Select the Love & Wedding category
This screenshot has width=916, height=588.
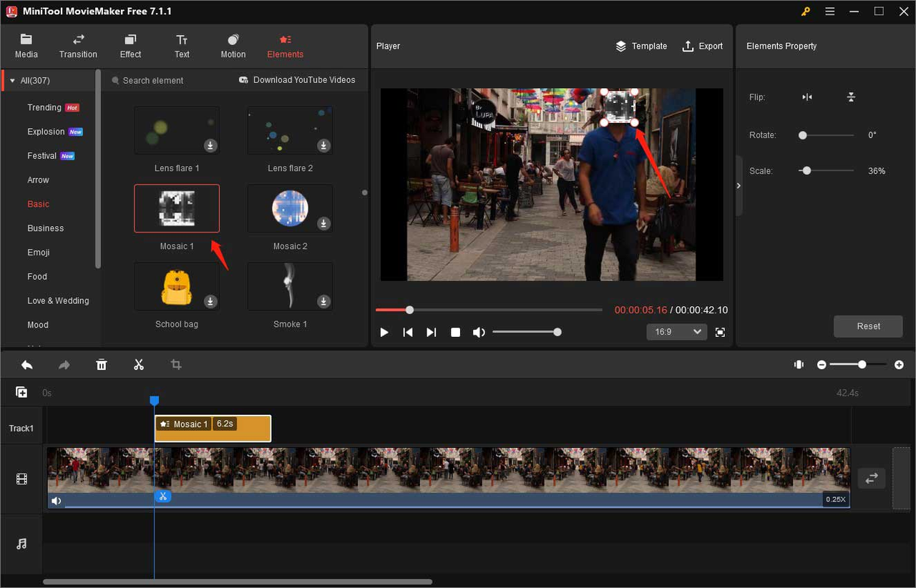point(59,301)
